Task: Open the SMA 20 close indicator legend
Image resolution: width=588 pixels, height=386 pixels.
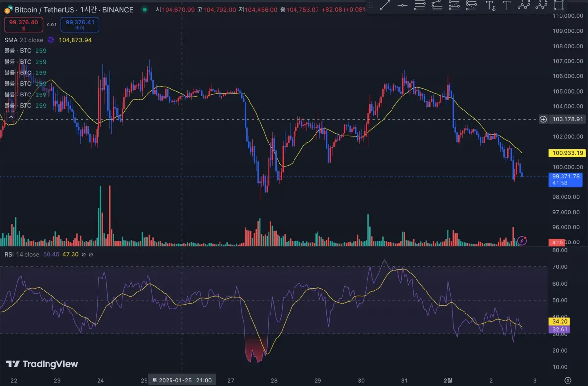Action: click(24, 40)
